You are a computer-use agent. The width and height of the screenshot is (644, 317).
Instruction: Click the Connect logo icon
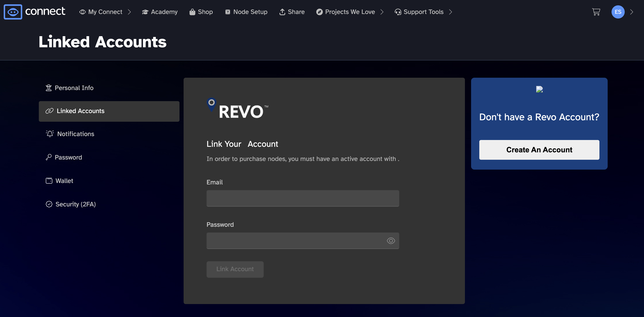coord(13,12)
